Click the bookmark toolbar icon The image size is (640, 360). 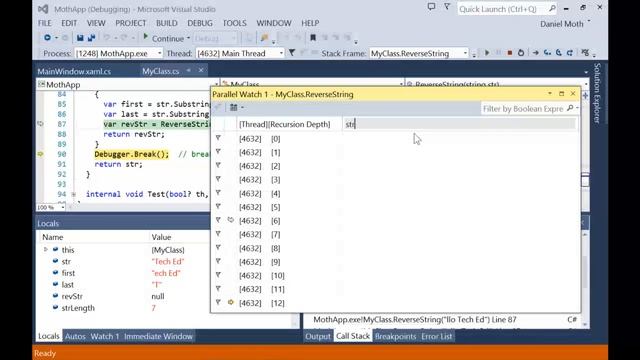[x=313, y=38]
